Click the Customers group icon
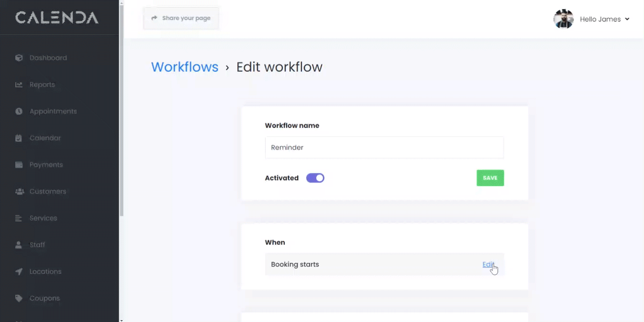644x322 pixels. coord(19,192)
